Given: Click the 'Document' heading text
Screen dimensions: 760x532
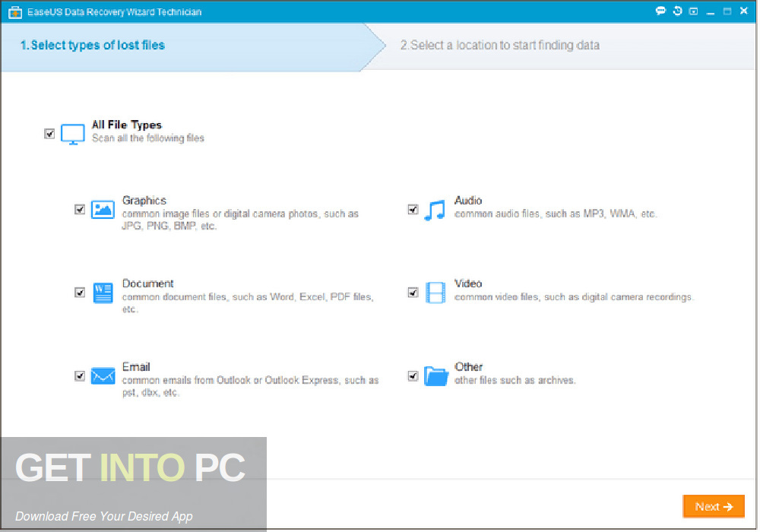Looking at the screenshot, I should tap(148, 283).
